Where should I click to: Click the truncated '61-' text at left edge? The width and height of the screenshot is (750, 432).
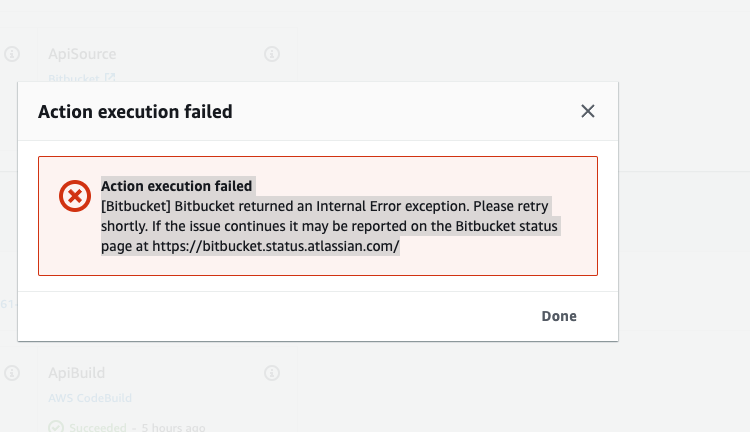click(8, 304)
